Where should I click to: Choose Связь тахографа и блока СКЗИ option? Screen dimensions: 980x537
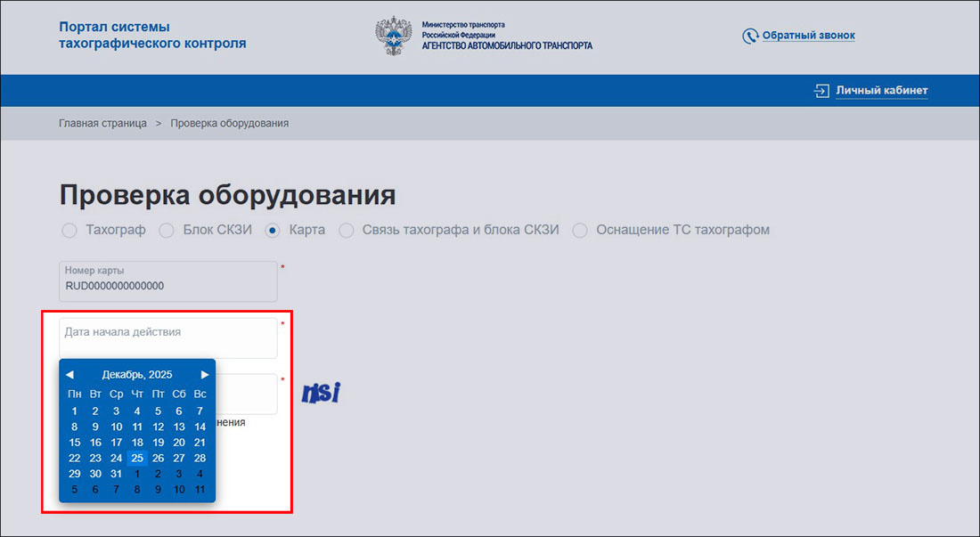pyautogui.click(x=346, y=230)
